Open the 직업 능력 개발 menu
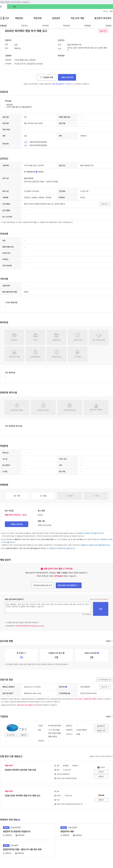This screenshot has width=113, height=868. 77,18
